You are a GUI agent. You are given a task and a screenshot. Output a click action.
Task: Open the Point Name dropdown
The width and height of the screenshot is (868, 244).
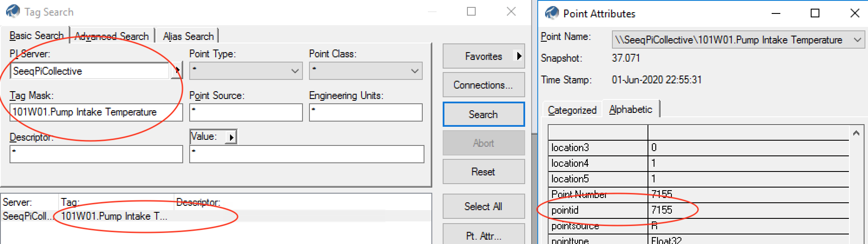pos(857,40)
